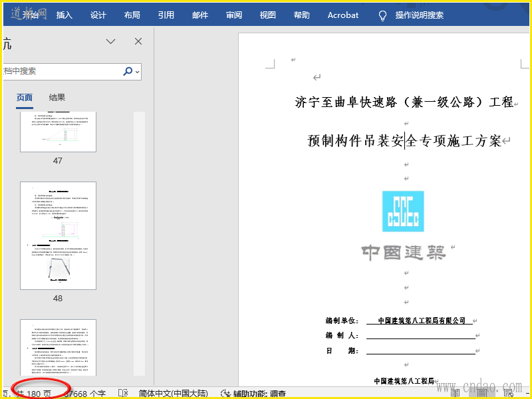
Task: Select the CSCEC logo image
Action: coord(403,211)
